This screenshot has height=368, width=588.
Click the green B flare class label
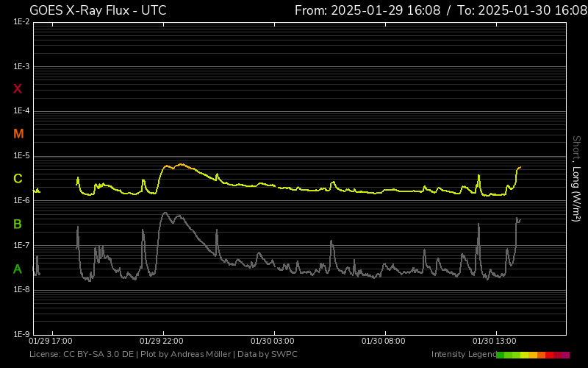[x=18, y=224]
